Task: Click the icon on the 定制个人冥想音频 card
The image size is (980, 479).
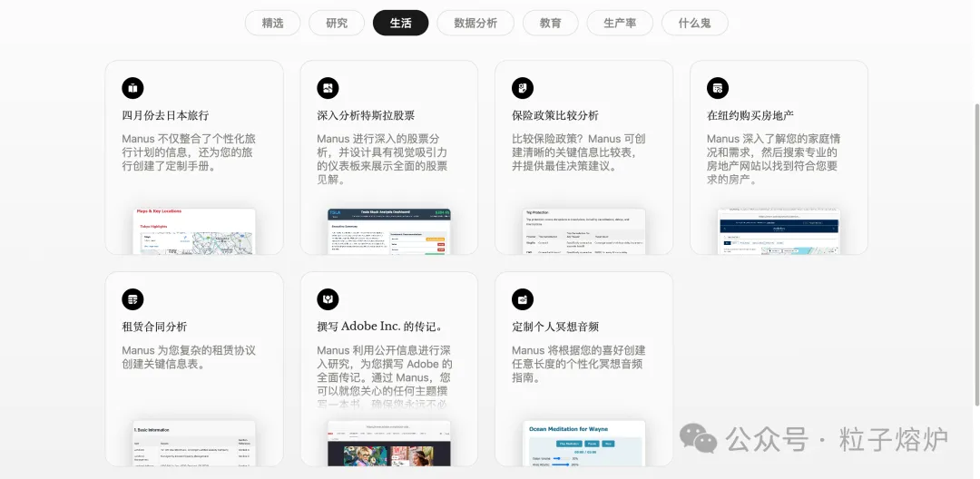Action: (523, 299)
